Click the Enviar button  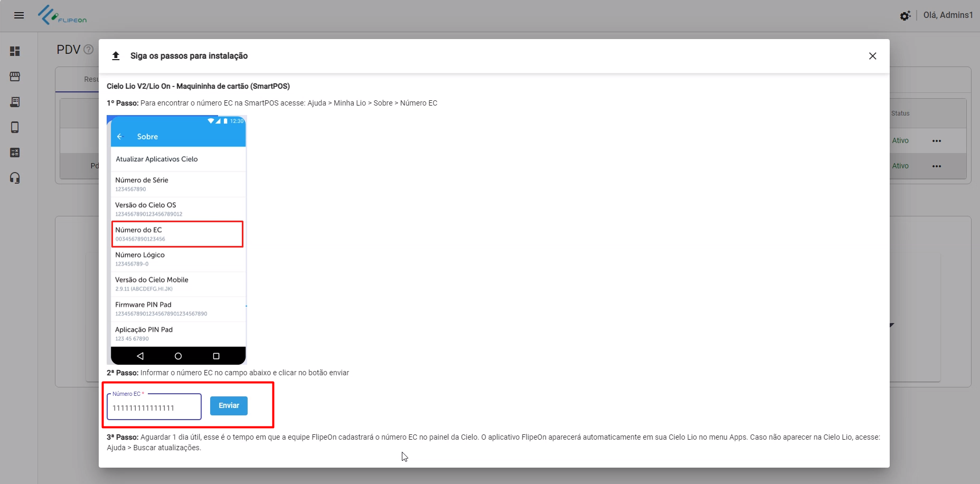click(x=229, y=406)
